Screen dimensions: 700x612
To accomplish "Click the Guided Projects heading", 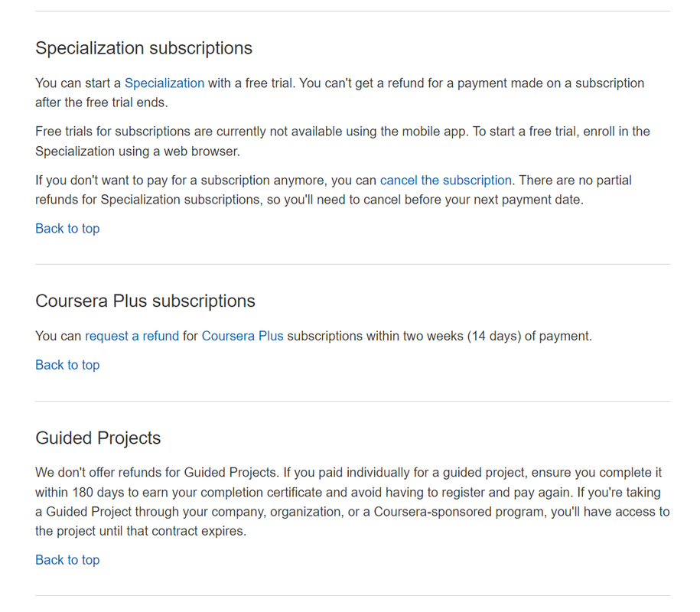I will coord(98,438).
